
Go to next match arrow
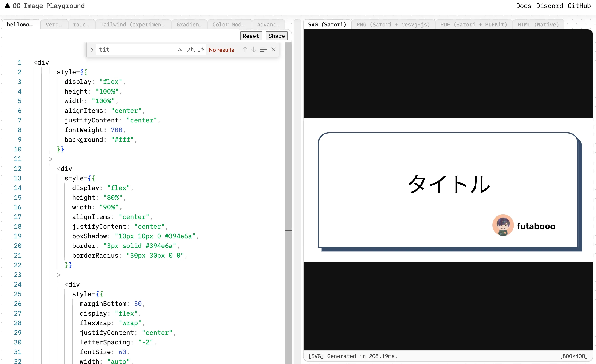point(253,50)
